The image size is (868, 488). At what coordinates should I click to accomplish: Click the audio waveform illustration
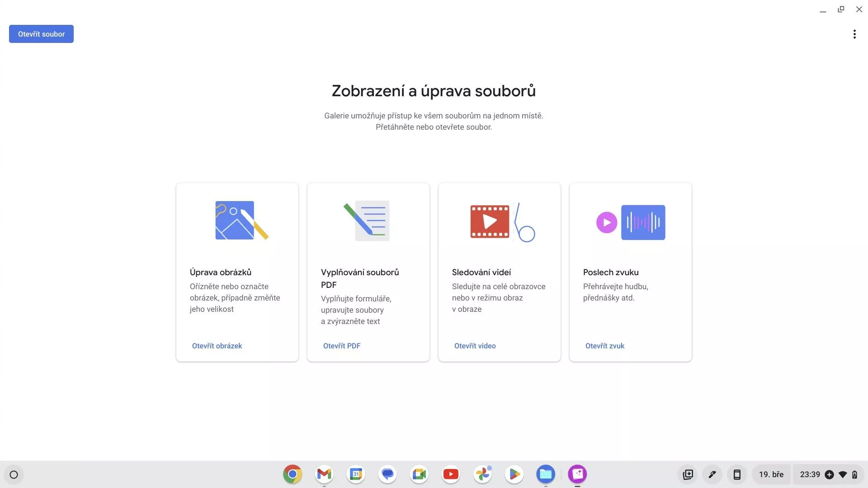coord(631,222)
